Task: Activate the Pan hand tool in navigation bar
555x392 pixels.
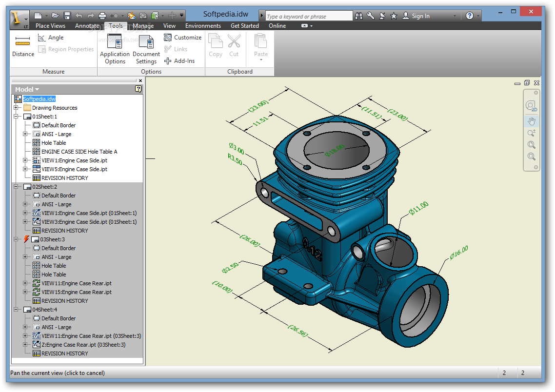Action: point(531,121)
